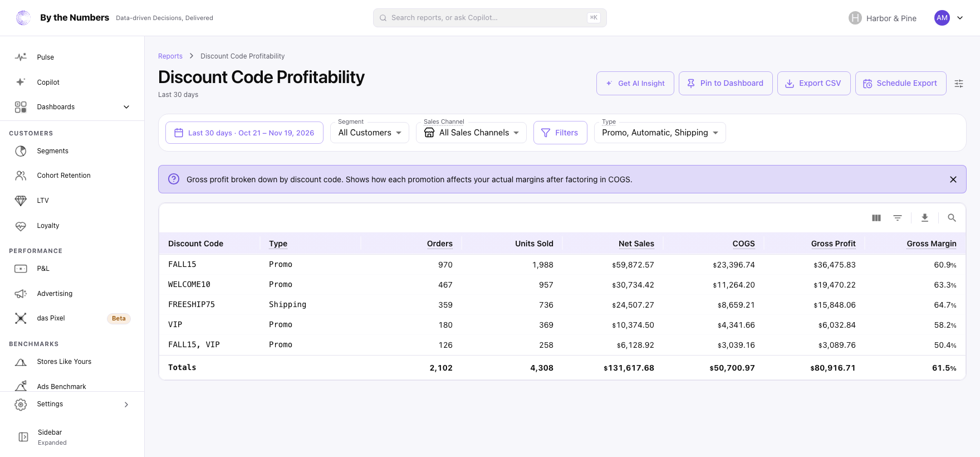Open the All Sales Channels dropdown
The height and width of the screenshot is (457, 980).
tap(471, 133)
